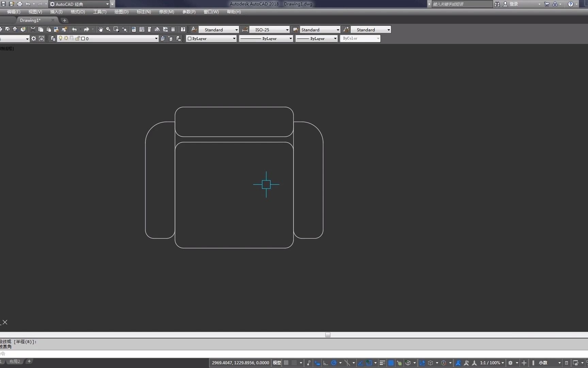
Task: Open the Dimension Style manager icon
Action: pyautogui.click(x=245, y=29)
